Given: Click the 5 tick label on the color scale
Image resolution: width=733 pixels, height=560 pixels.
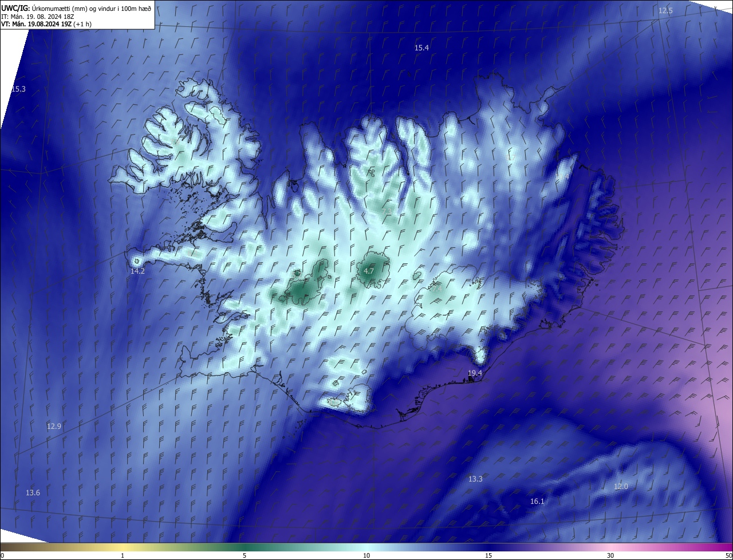Looking at the screenshot, I should click(245, 556).
